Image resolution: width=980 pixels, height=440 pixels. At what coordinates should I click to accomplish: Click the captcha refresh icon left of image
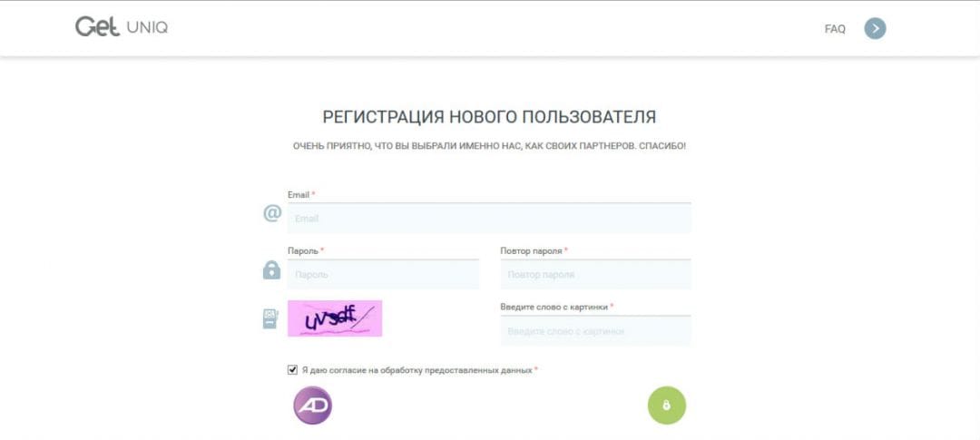270,318
